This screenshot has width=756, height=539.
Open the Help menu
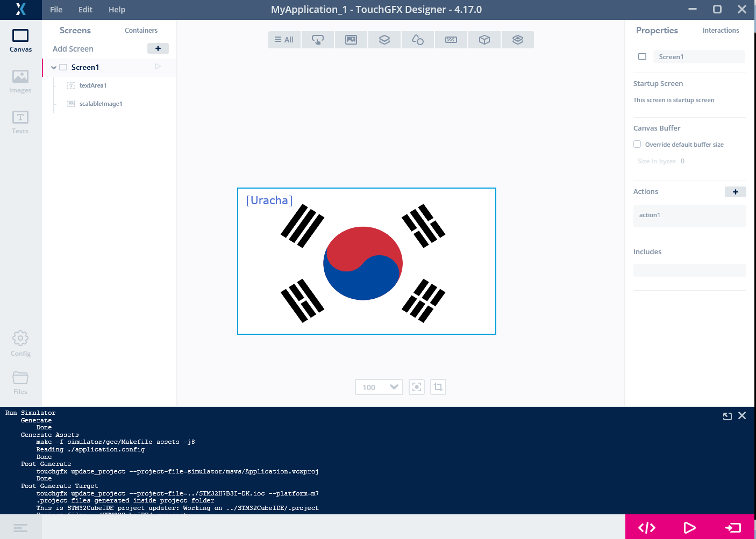click(117, 10)
